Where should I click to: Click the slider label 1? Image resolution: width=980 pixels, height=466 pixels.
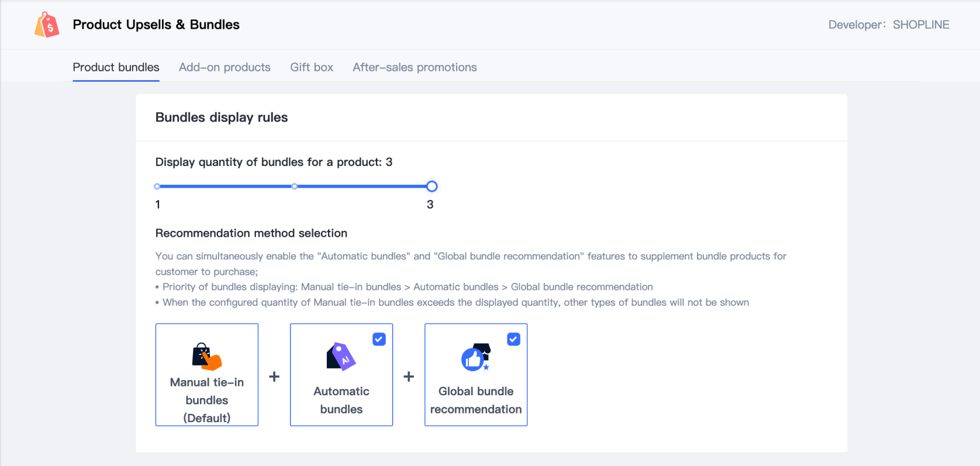[158, 204]
